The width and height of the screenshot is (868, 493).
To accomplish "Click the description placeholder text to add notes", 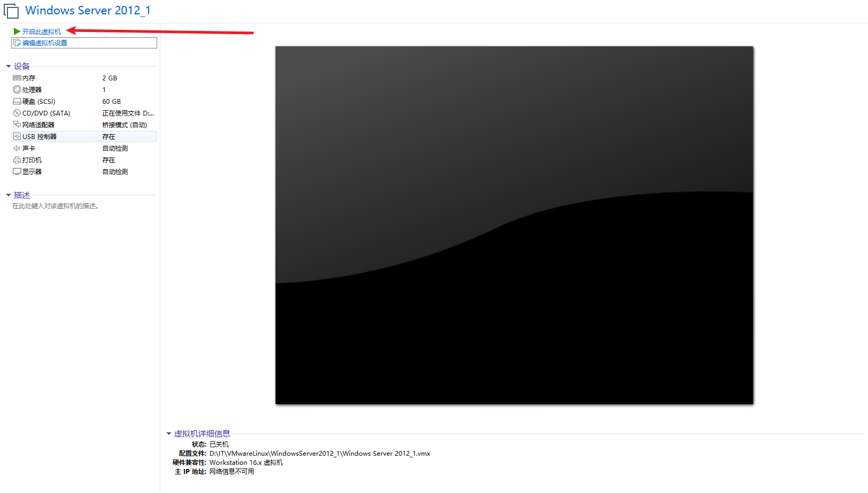I will click(x=54, y=206).
